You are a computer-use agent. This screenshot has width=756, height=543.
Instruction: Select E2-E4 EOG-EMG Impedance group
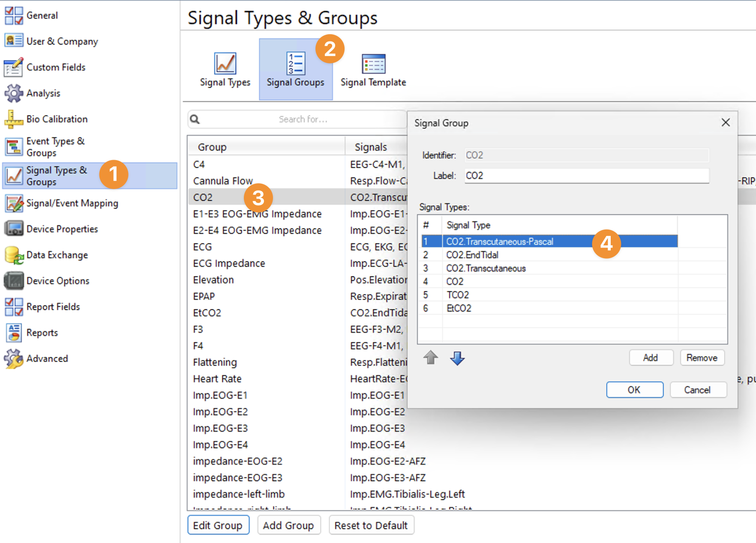[x=266, y=230]
